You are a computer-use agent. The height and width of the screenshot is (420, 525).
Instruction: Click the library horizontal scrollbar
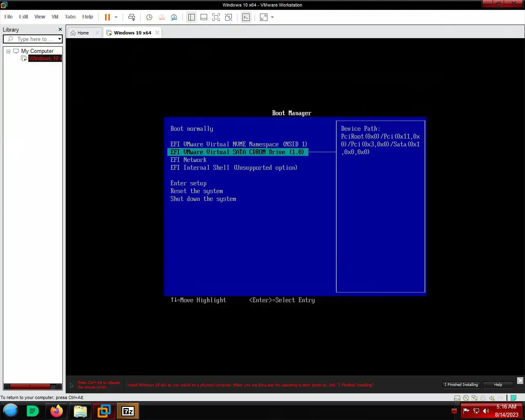pos(30,386)
